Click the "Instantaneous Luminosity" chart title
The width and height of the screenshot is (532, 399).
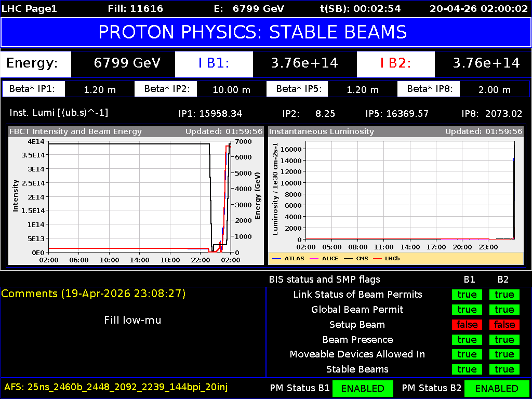tap(322, 131)
